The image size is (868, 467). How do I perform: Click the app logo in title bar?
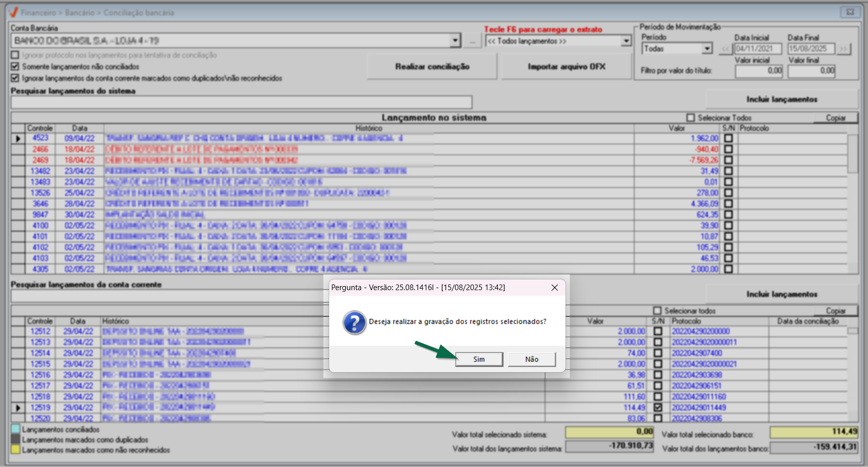13,12
